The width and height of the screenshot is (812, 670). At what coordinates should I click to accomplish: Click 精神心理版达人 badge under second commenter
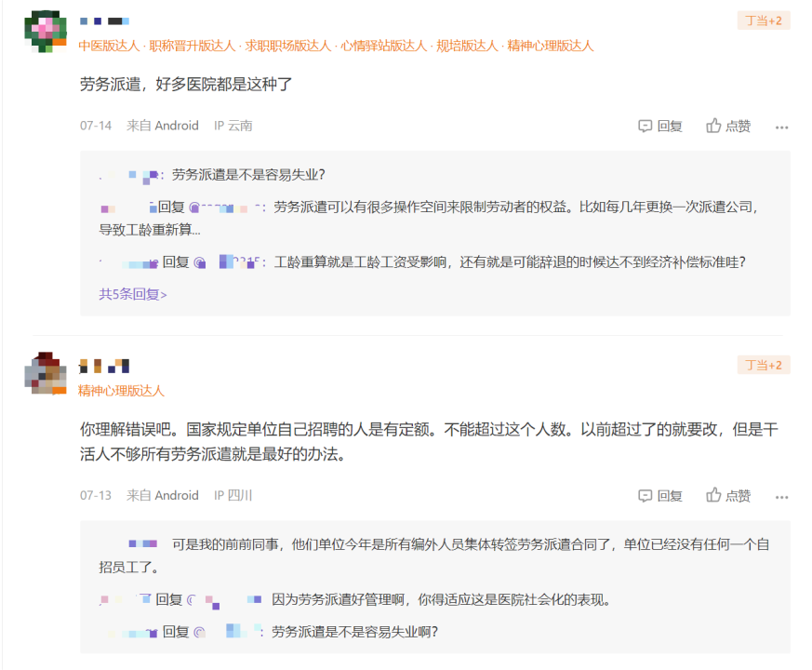click(121, 391)
